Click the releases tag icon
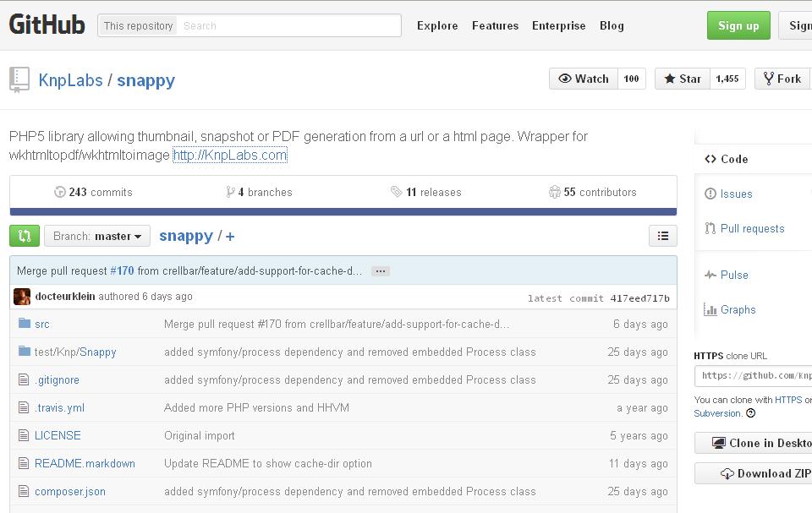The image size is (812, 513). 396,192
